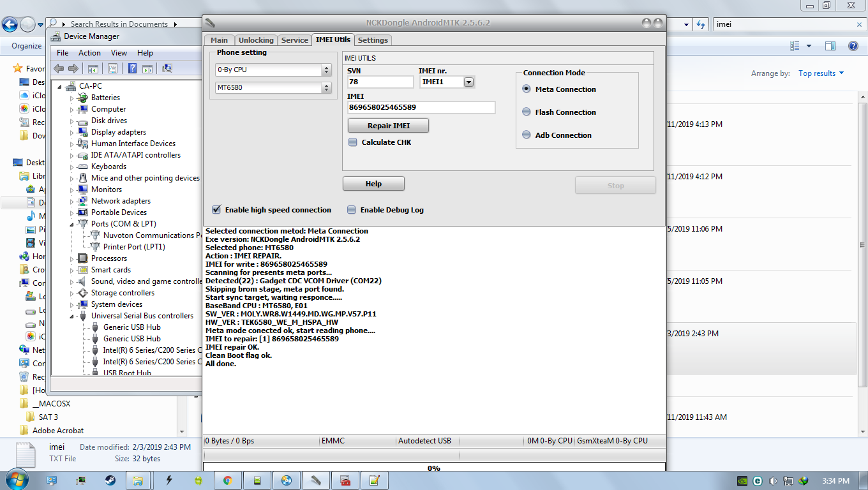
Task: Open the Service tab
Action: 294,40
